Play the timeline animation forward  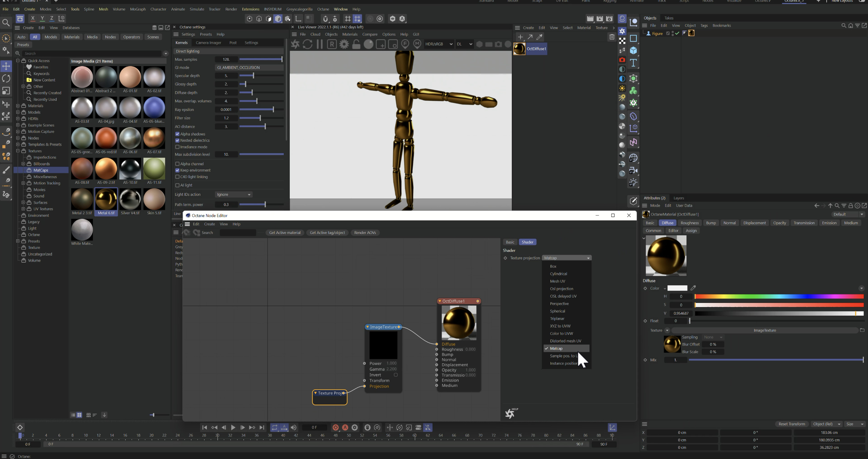click(233, 427)
